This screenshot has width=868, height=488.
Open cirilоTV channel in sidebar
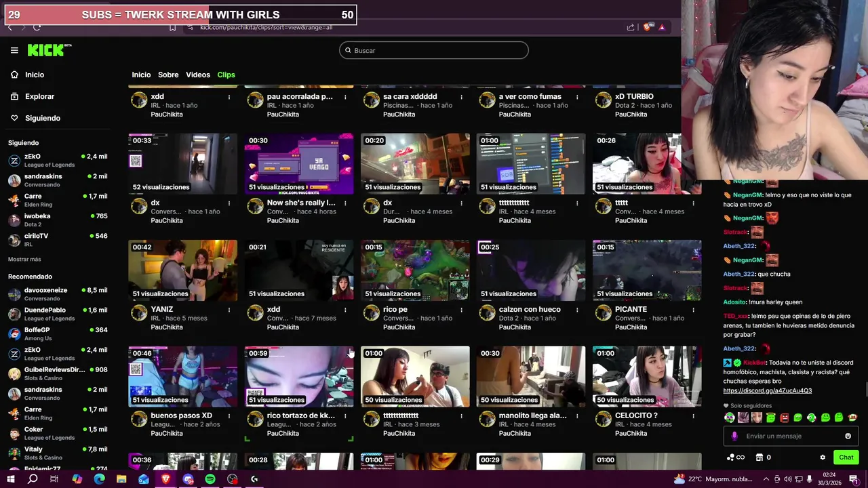click(x=58, y=239)
